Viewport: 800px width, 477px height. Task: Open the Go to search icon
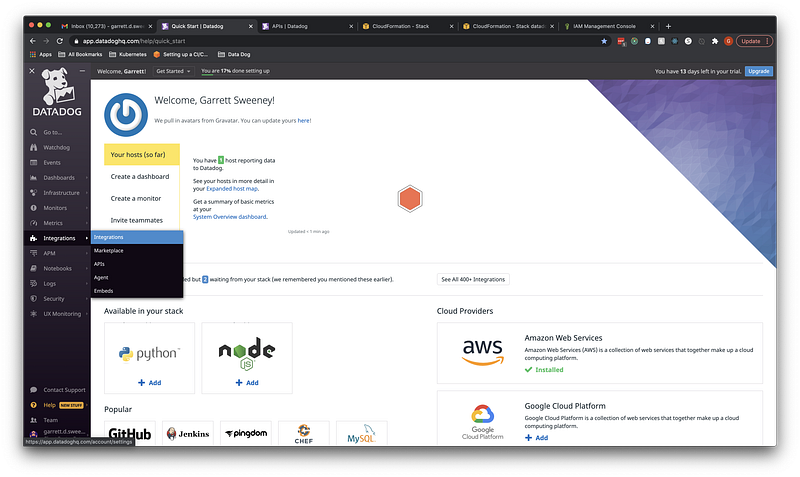[x=33, y=132]
